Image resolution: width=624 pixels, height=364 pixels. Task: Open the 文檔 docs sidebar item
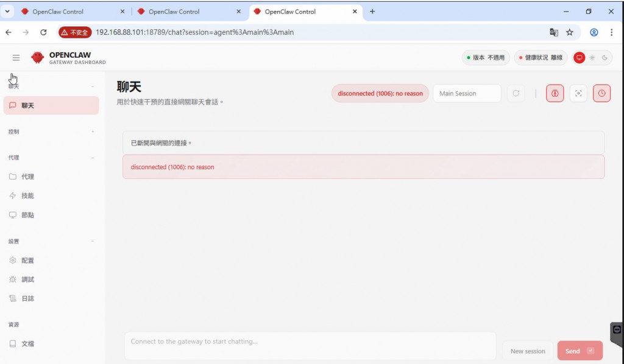[x=51, y=344]
